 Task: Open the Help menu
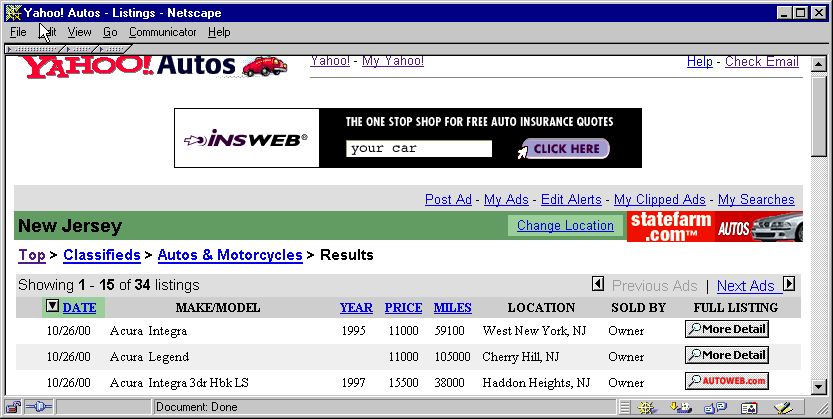click(x=219, y=32)
